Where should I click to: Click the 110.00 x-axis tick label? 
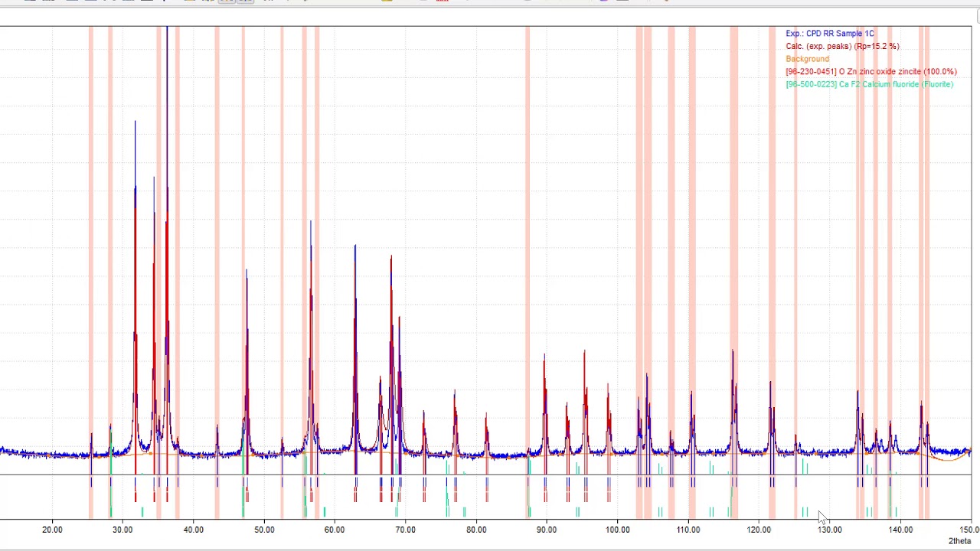coord(688,530)
